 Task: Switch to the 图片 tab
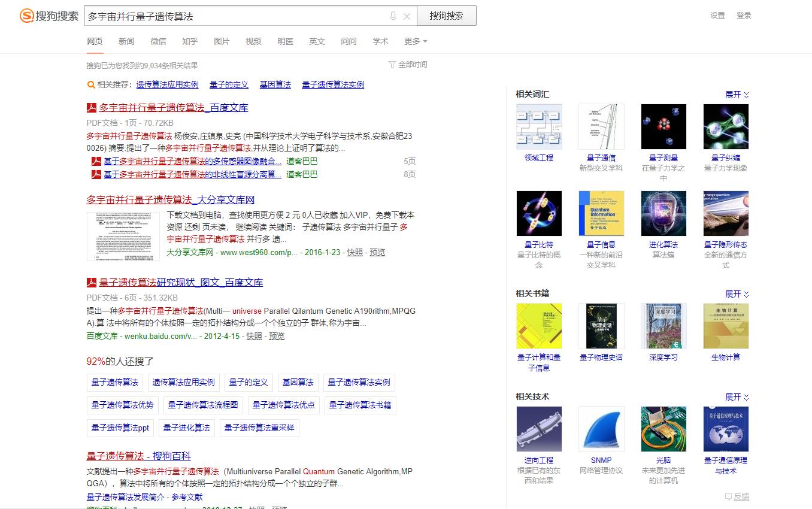[x=222, y=41]
